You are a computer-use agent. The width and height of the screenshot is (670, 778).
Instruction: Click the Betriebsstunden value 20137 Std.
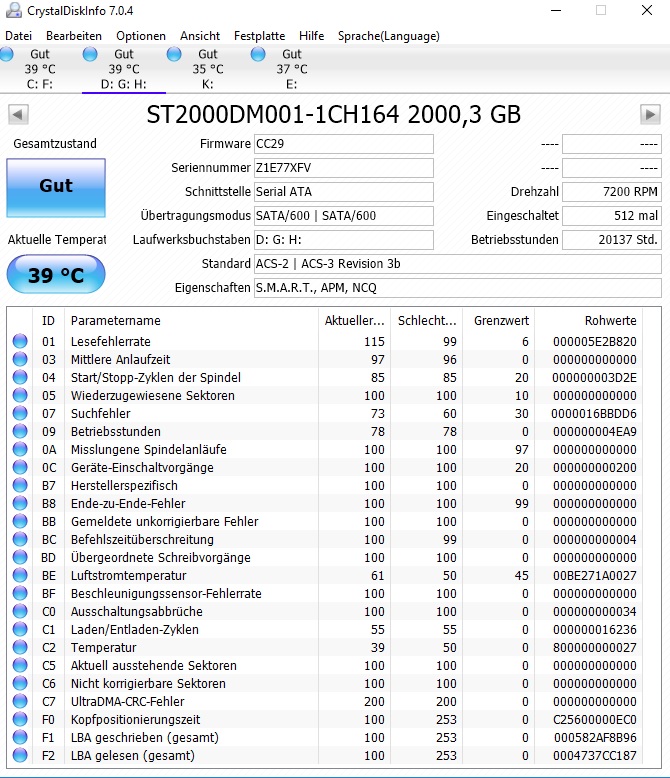pyautogui.click(x=611, y=240)
